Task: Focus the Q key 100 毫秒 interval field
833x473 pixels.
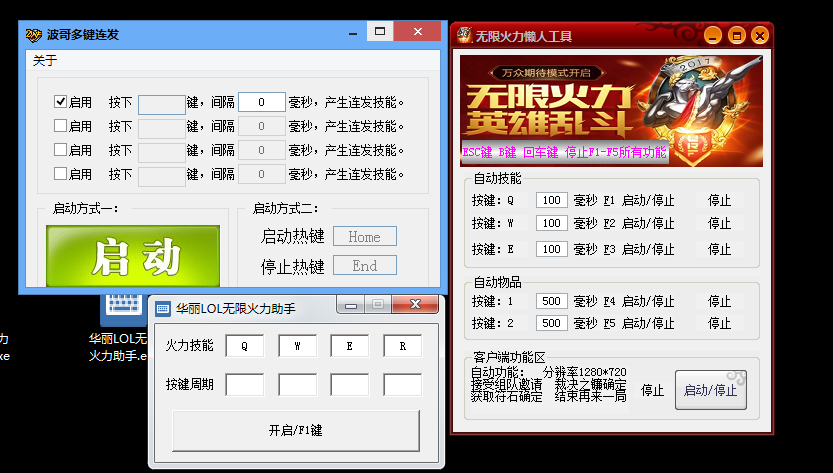Action: tap(551, 200)
